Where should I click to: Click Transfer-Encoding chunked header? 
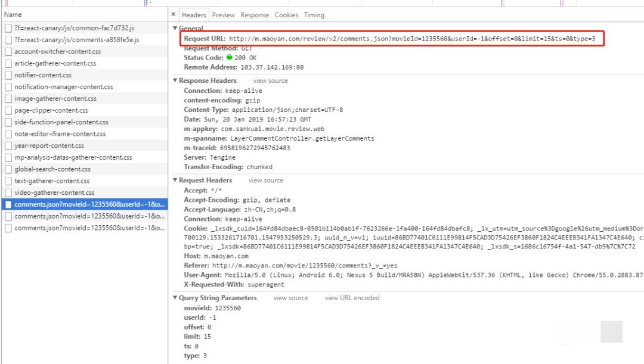point(228,167)
